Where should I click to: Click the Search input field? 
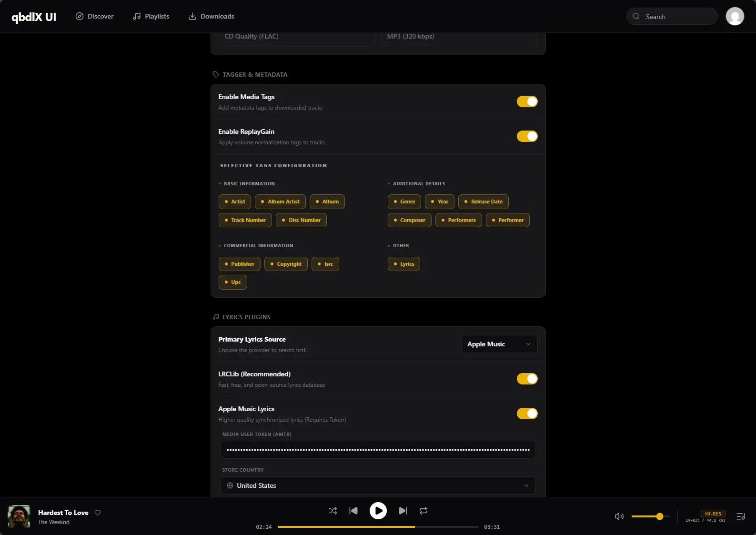[x=672, y=16]
